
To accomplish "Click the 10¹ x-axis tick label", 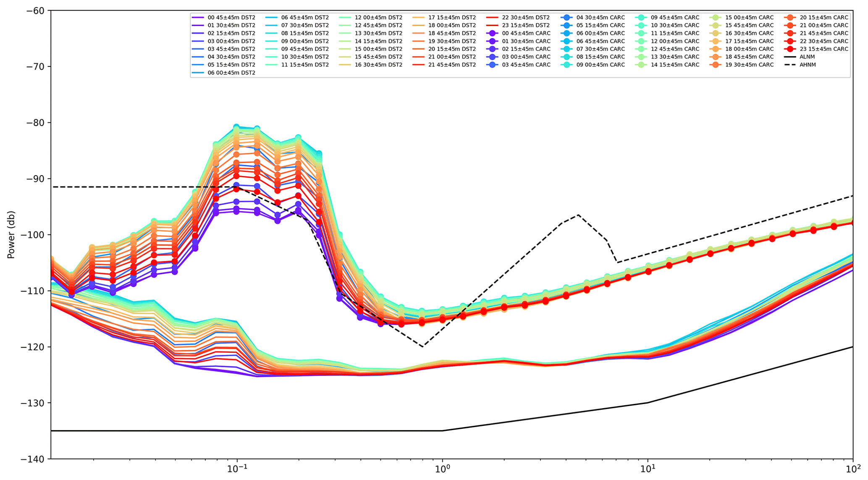I will click(x=648, y=468).
